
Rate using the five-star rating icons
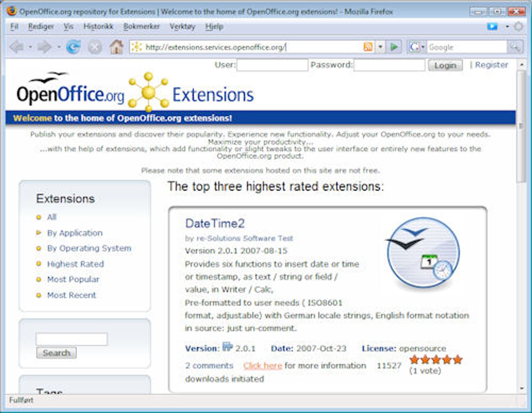pyautogui.click(x=436, y=360)
